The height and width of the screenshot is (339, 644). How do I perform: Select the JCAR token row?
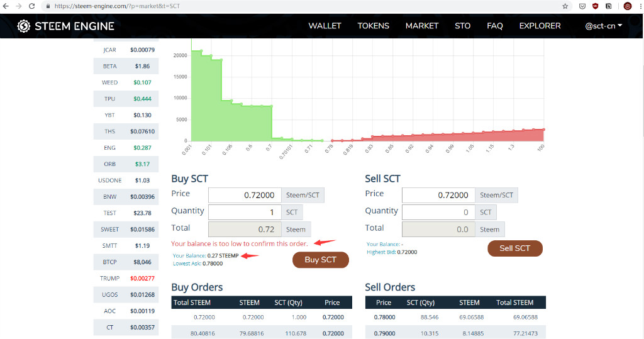126,50
